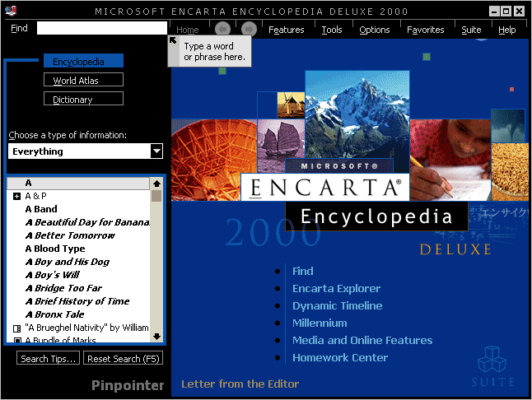This screenshot has height=400, width=532.
Task: Select A Brief History of Time entry
Action: pos(77,302)
